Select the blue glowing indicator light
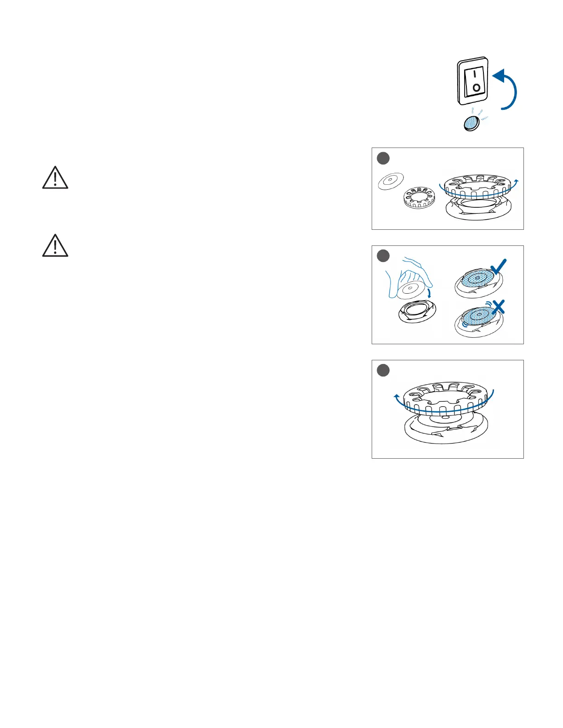 click(471, 123)
